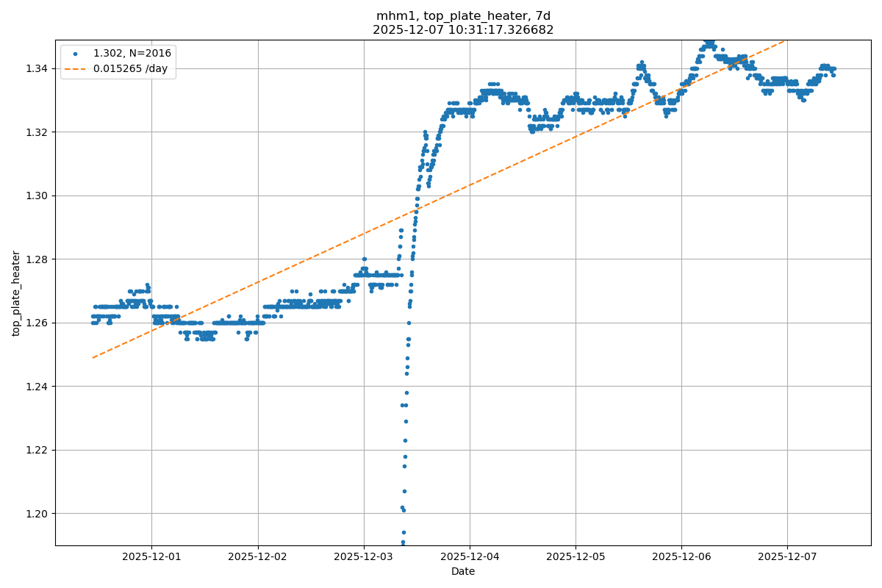Click the timestamp subtitle under the title
Viewport: 882px width, 588px height.
coord(463,30)
